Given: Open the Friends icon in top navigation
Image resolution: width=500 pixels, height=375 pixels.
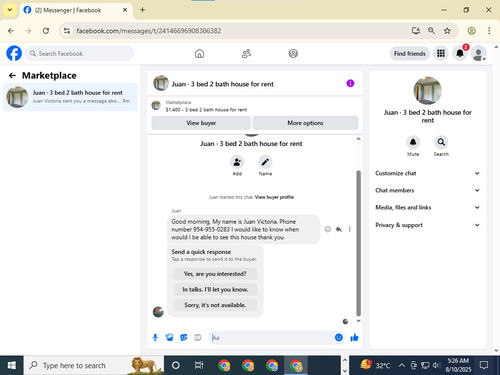Looking at the screenshot, I should pos(246,53).
